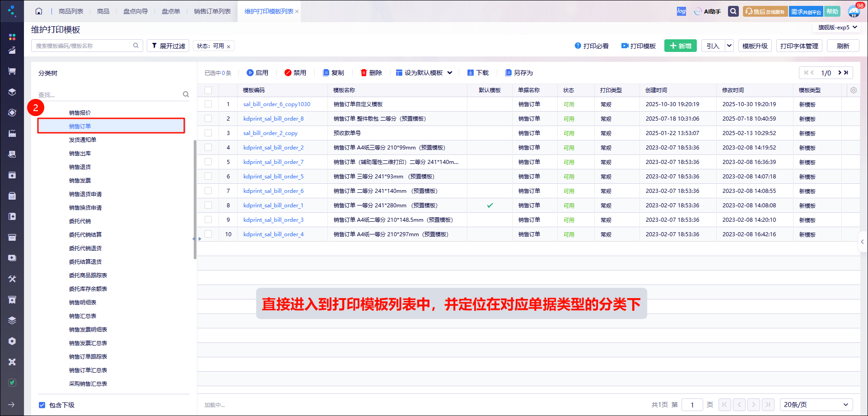Click the 模板升级 button
The image size is (868, 416).
point(755,46)
